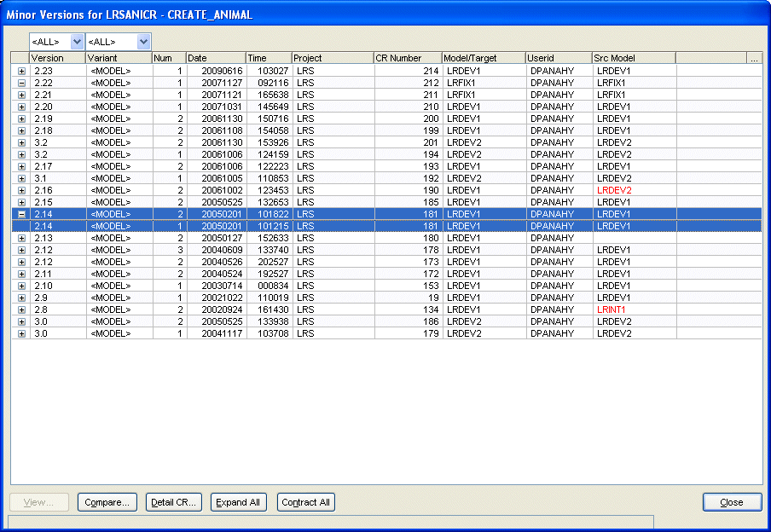The image size is (771, 532).
Task: Click the ellipsis column chooser button
Action: [753, 58]
